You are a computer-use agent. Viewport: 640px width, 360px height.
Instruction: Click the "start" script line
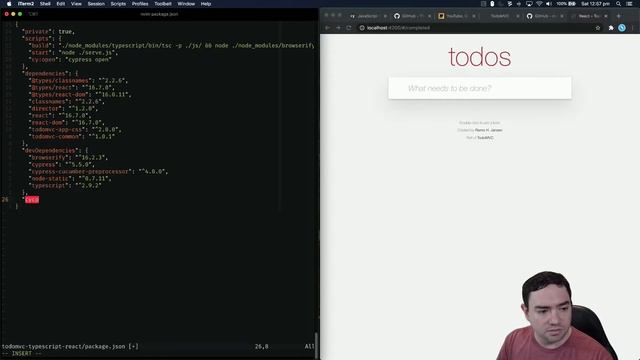[x=73, y=53]
